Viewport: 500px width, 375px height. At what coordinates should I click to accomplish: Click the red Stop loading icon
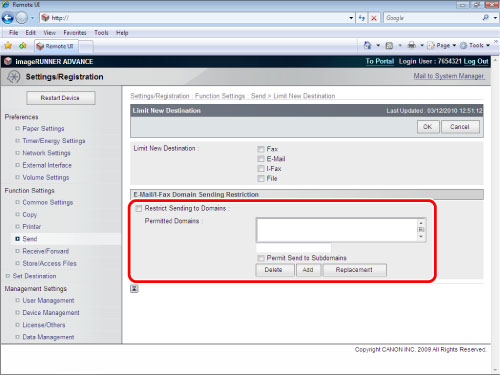coord(374,18)
